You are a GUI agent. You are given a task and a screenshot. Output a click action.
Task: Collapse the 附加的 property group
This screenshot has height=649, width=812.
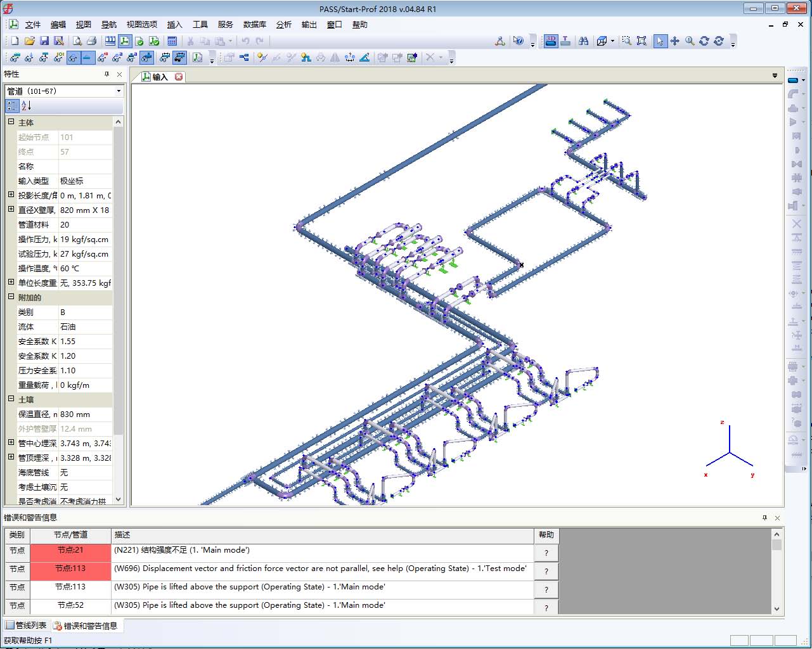tap(11, 297)
